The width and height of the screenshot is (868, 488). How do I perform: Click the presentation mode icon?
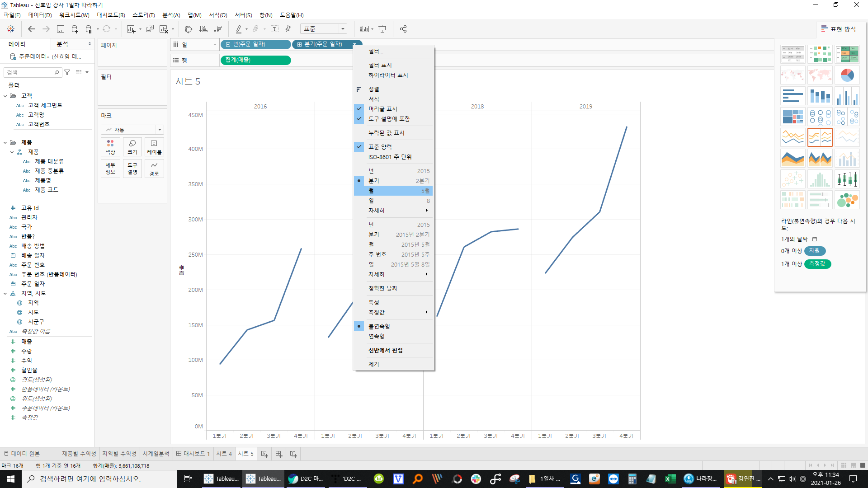tap(382, 29)
